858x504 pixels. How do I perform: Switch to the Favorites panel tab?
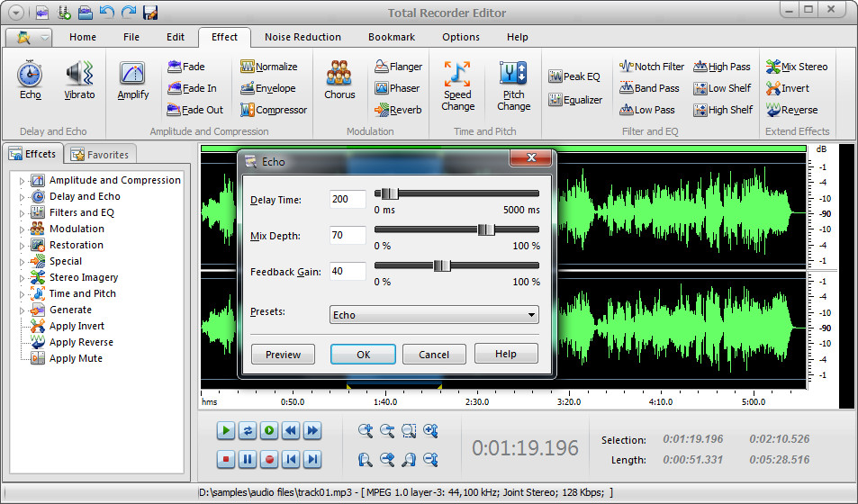coord(100,155)
